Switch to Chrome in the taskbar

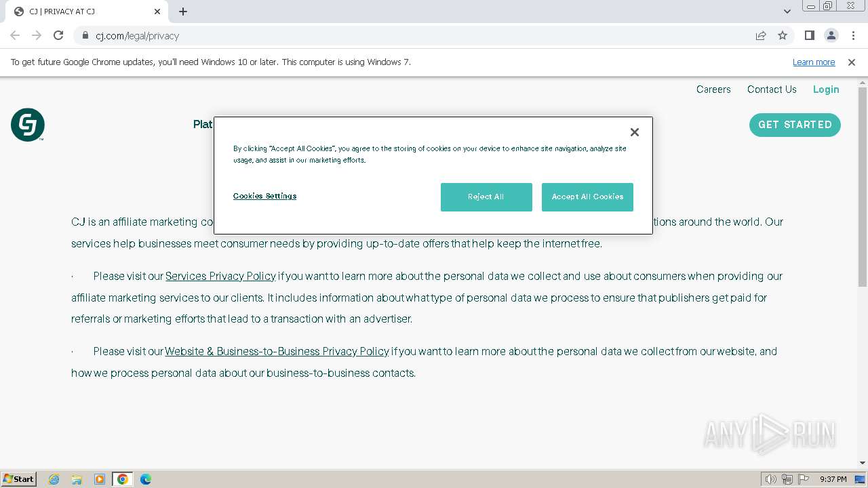pos(123,479)
